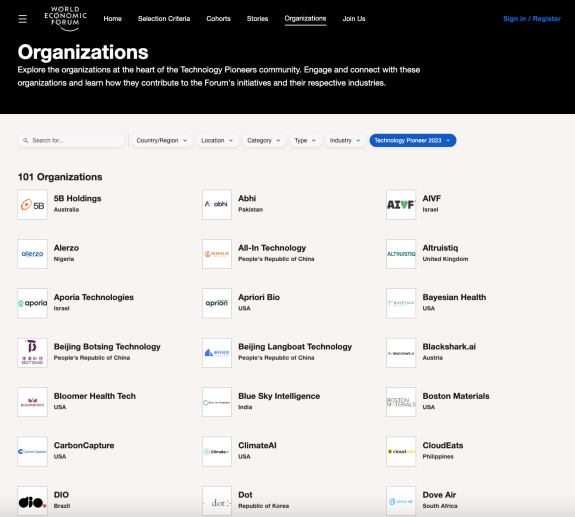This screenshot has width=575, height=517.
Task: Open the hamburger menu icon
Action: pyautogui.click(x=23, y=19)
